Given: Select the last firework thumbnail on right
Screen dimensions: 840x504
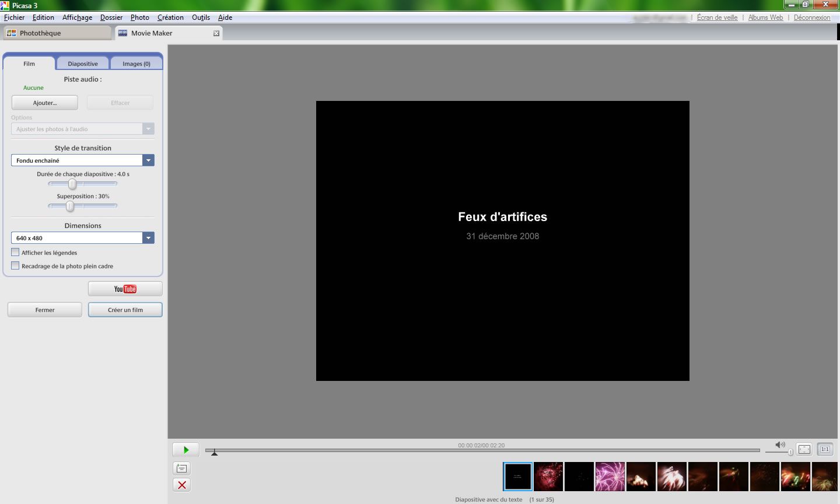Looking at the screenshot, I should [x=825, y=477].
